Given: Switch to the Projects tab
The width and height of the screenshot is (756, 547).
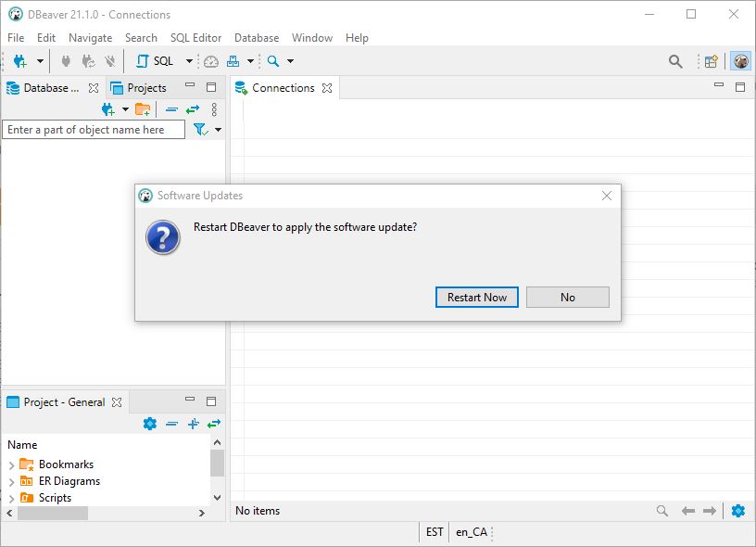Looking at the screenshot, I should coord(138,88).
